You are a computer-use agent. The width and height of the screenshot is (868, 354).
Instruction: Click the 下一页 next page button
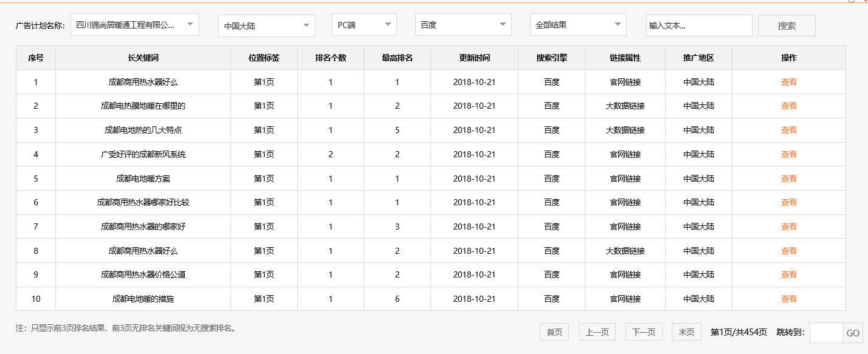[642, 332]
